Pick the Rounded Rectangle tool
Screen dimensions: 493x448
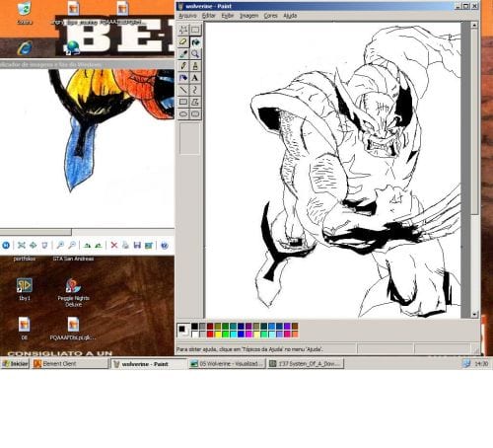coord(195,113)
